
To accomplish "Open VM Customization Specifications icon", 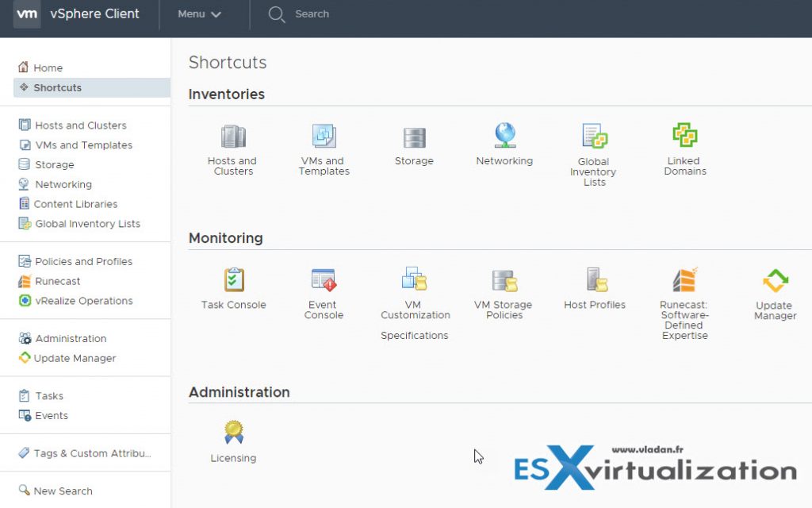I will pos(415,279).
